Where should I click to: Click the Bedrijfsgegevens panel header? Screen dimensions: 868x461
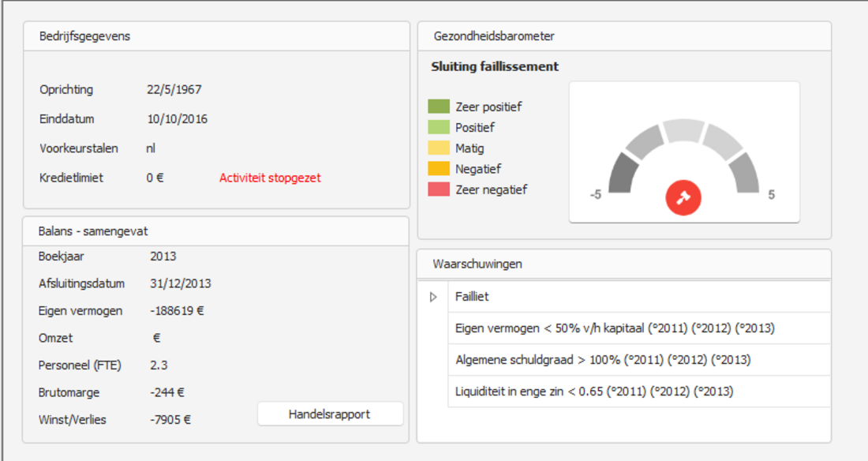pos(84,36)
